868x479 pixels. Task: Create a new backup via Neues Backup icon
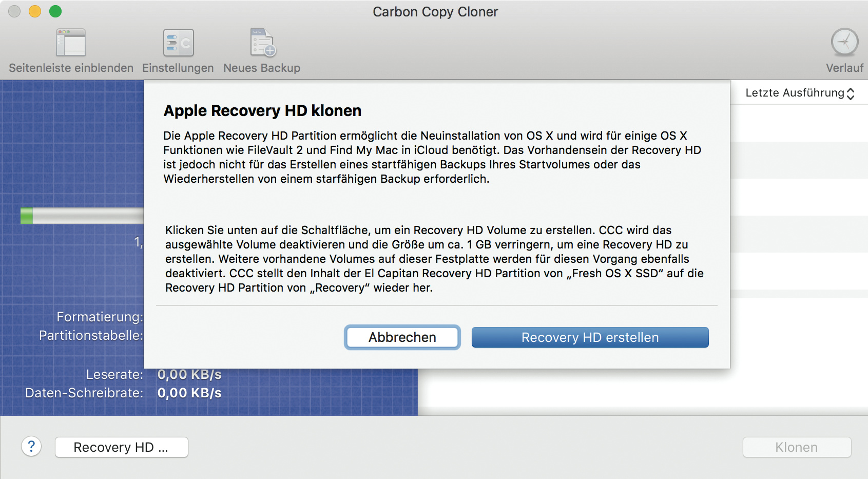click(263, 43)
